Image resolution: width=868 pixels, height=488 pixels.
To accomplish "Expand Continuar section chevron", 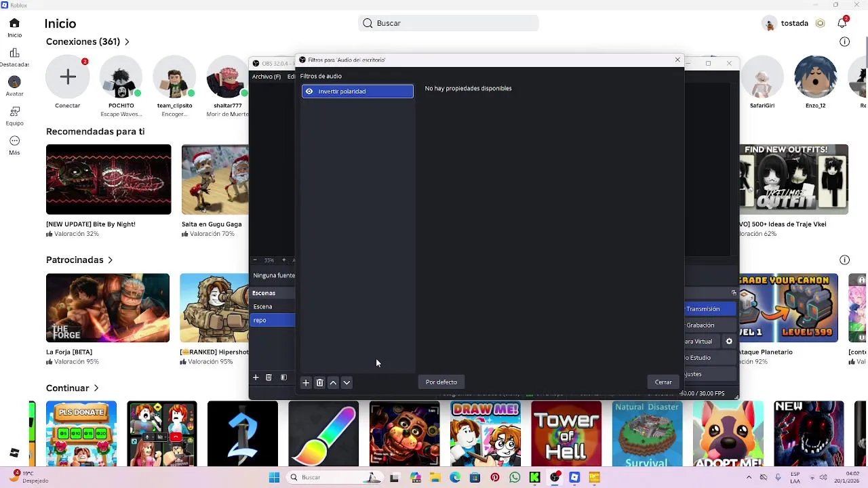I will point(96,388).
